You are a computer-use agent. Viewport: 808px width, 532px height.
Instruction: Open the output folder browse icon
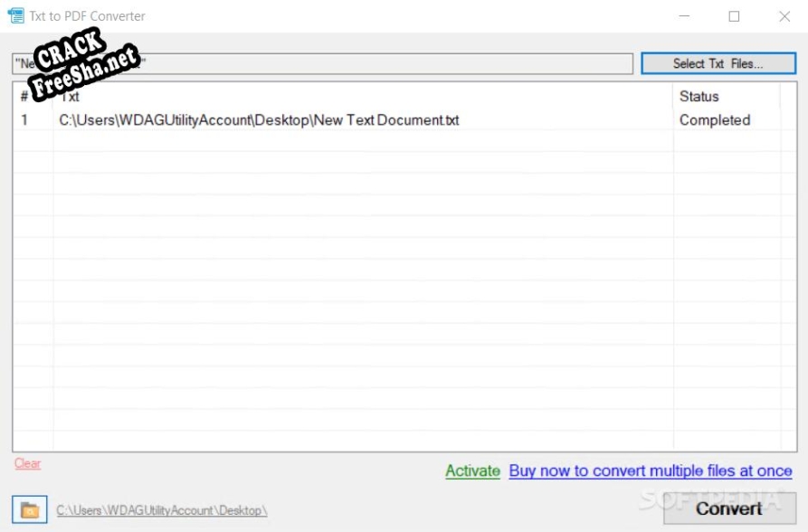tap(30, 509)
